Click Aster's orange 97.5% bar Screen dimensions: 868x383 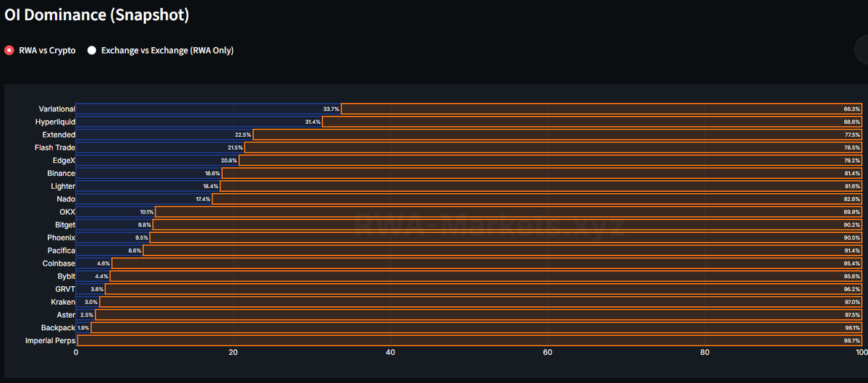pyautogui.click(x=480, y=315)
